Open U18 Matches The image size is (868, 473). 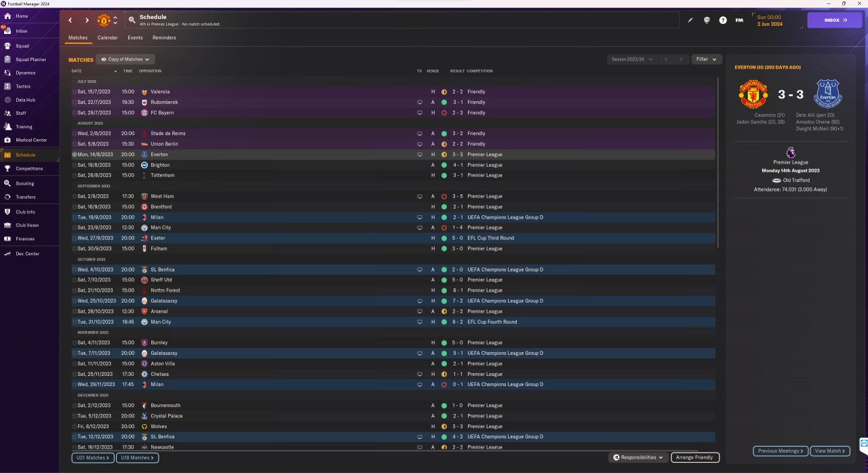pos(137,458)
